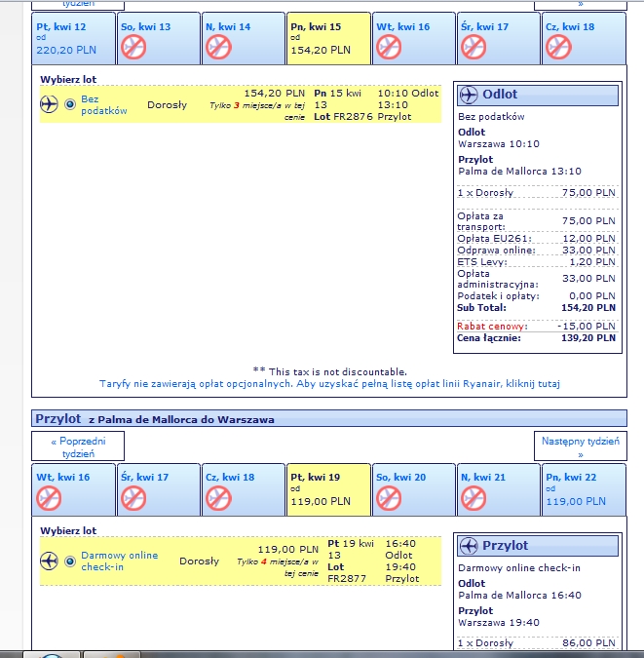Click no-flight icon under N, kwi 14
Viewport: 644px width, 658px height.
coord(218,47)
